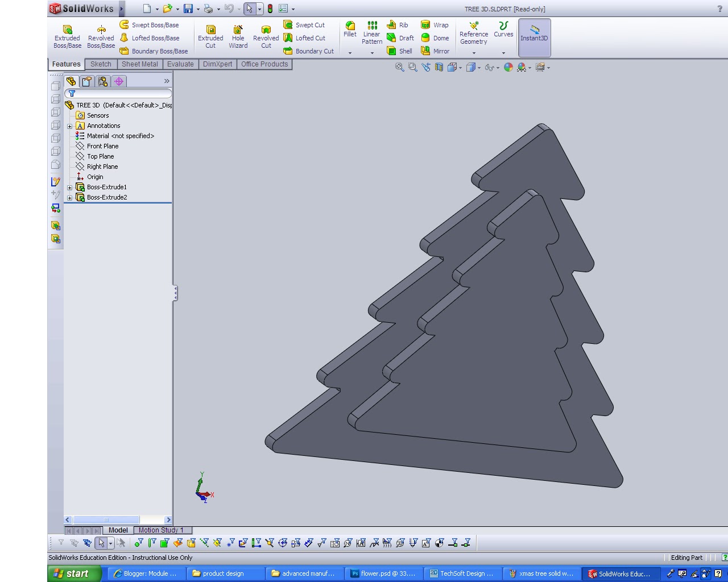The image size is (728, 582).
Task: Click the feature tree filter field
Action: point(118,94)
